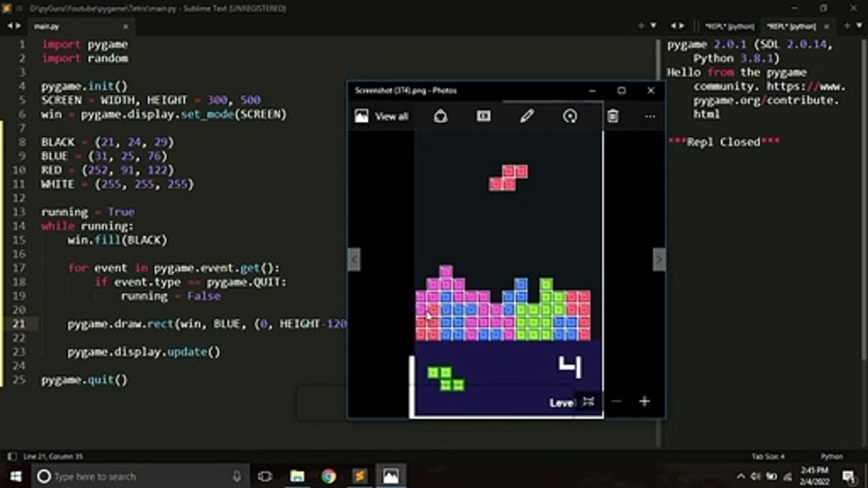
Task: Delete the photo using trash icon
Action: click(613, 117)
